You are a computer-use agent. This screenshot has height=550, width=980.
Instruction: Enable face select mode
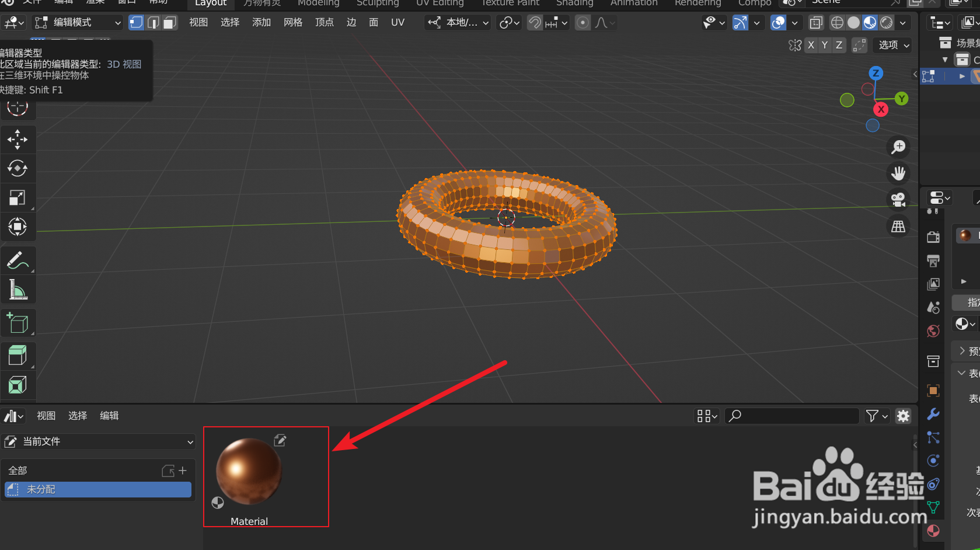point(169,22)
